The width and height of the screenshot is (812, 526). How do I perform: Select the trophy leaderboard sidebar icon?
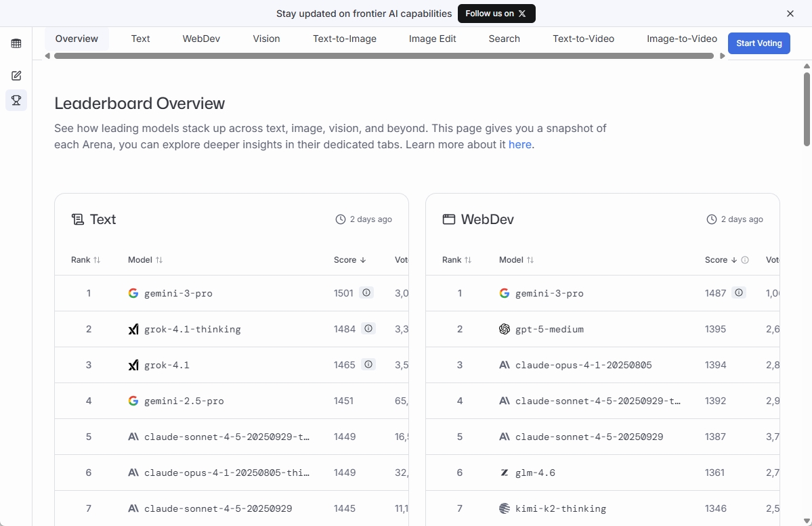[16, 101]
